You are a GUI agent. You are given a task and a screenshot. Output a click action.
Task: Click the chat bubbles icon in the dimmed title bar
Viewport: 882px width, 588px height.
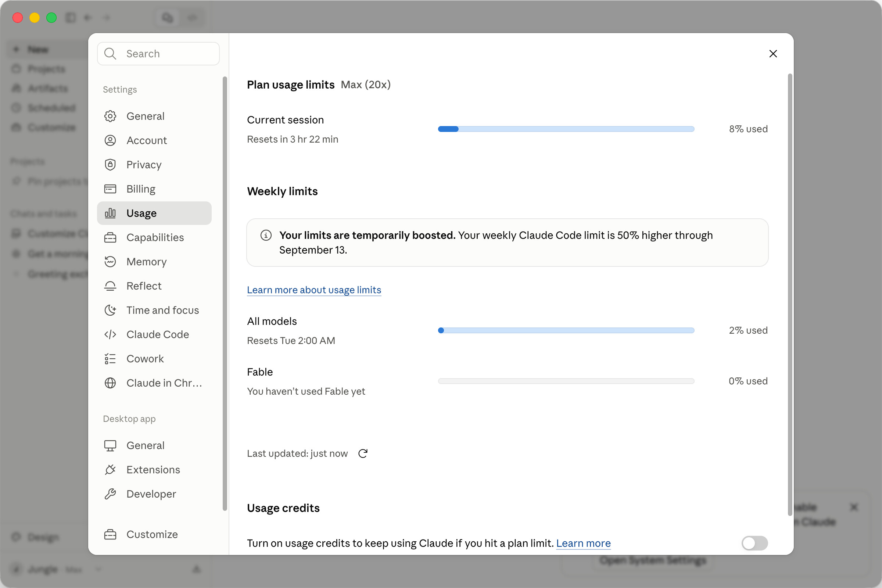coord(167,18)
